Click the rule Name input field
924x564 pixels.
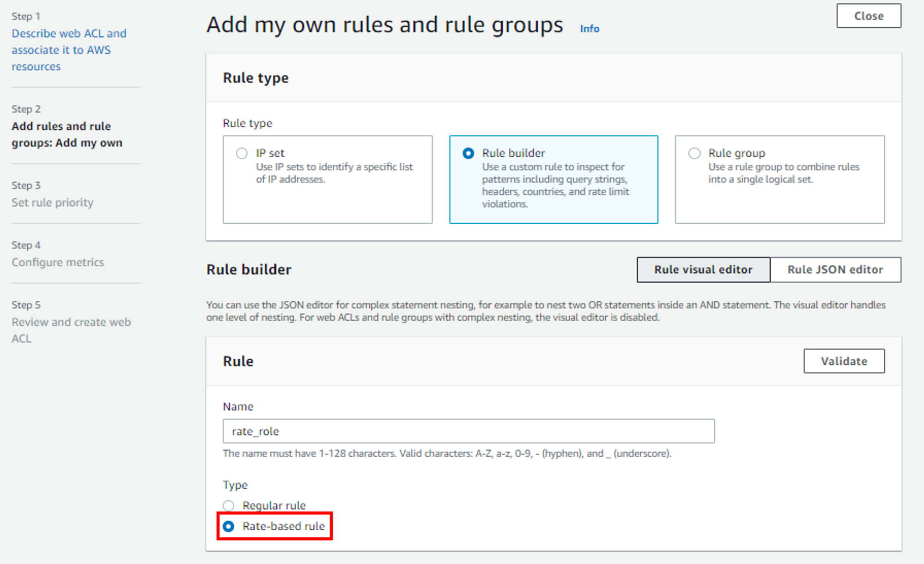468,431
